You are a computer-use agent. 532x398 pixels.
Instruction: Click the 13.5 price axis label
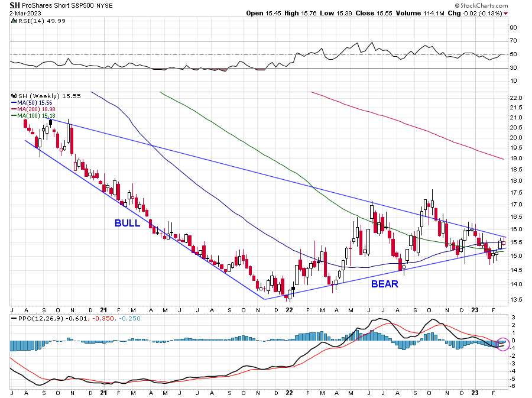click(x=515, y=300)
